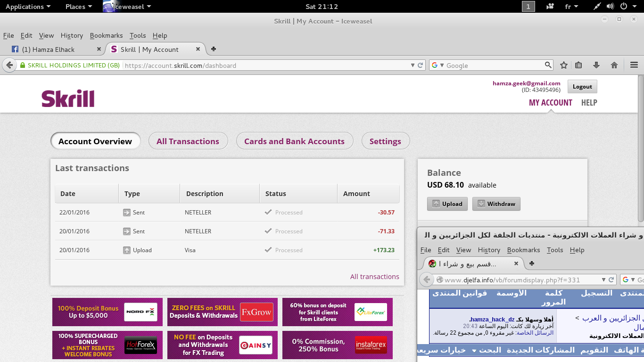Open All transactions link
The height and width of the screenshot is (362, 644).
pyautogui.click(x=375, y=277)
